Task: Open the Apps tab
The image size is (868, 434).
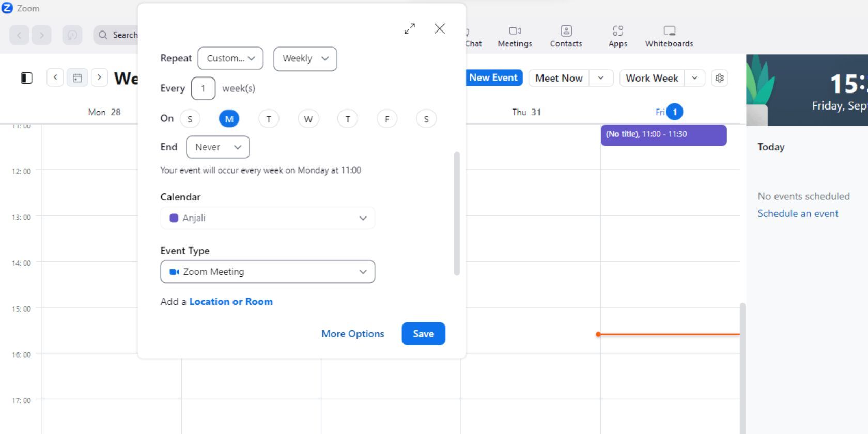Action: [x=617, y=36]
